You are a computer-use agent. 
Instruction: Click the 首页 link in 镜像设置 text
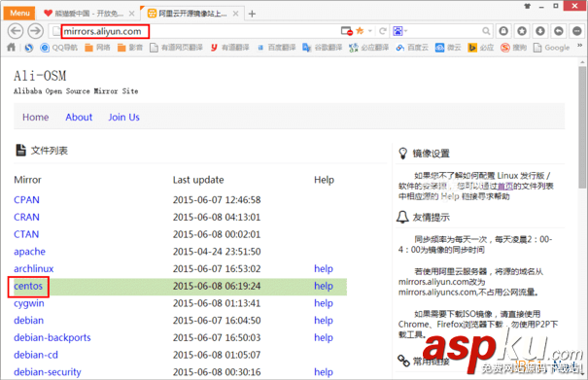[x=505, y=186]
